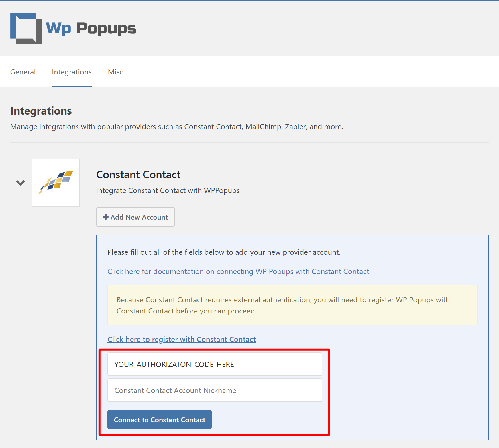Image resolution: width=499 pixels, height=448 pixels.
Task: Switch to the General tab
Action: click(x=23, y=72)
